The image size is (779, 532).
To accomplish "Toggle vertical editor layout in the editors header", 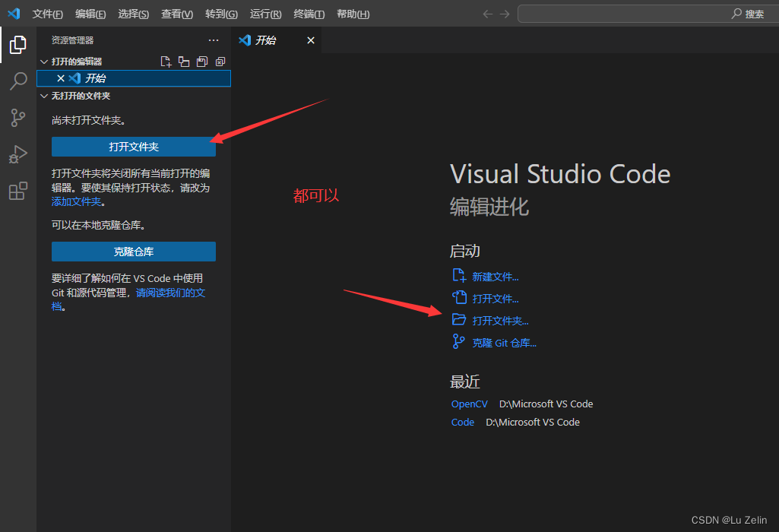I will (x=183, y=62).
